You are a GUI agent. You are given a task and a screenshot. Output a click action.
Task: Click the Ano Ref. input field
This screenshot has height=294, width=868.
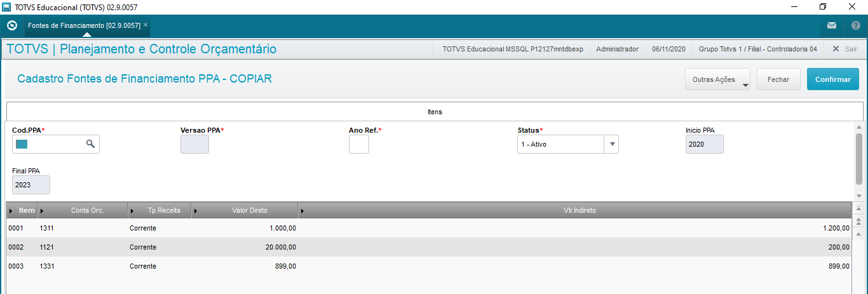[x=359, y=144]
